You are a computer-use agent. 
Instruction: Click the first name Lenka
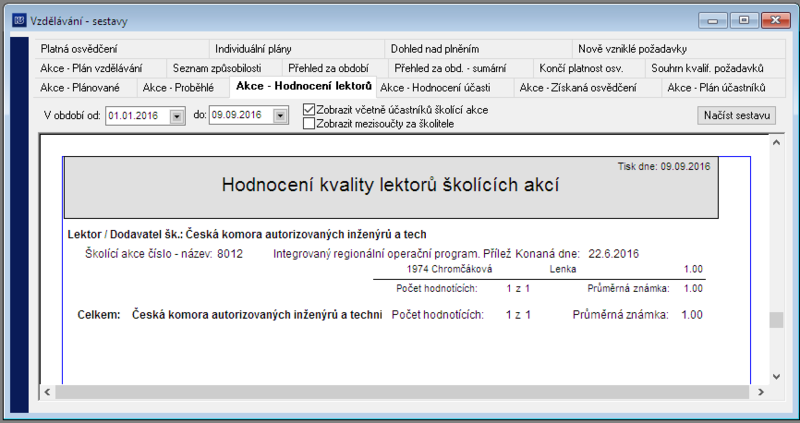(563, 269)
